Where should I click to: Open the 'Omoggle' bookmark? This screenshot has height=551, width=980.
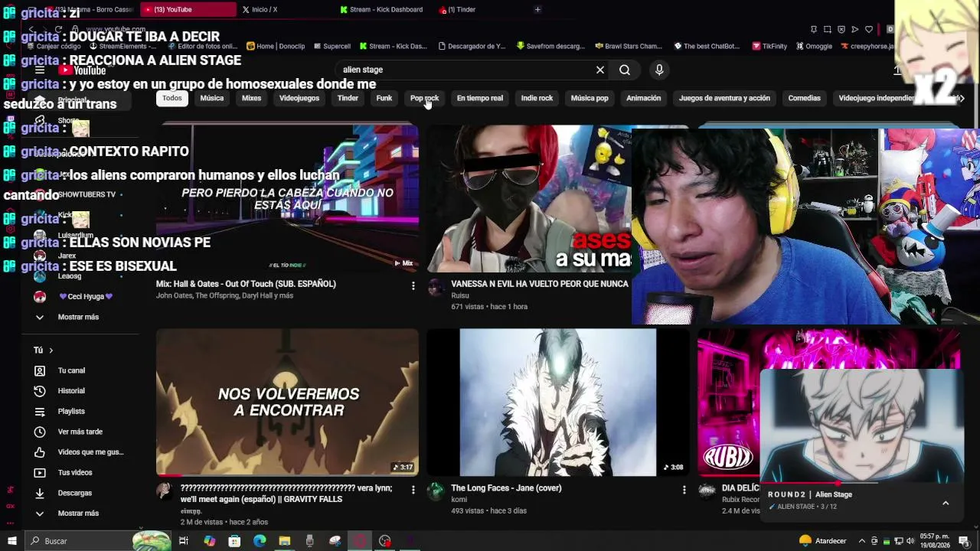click(813, 46)
